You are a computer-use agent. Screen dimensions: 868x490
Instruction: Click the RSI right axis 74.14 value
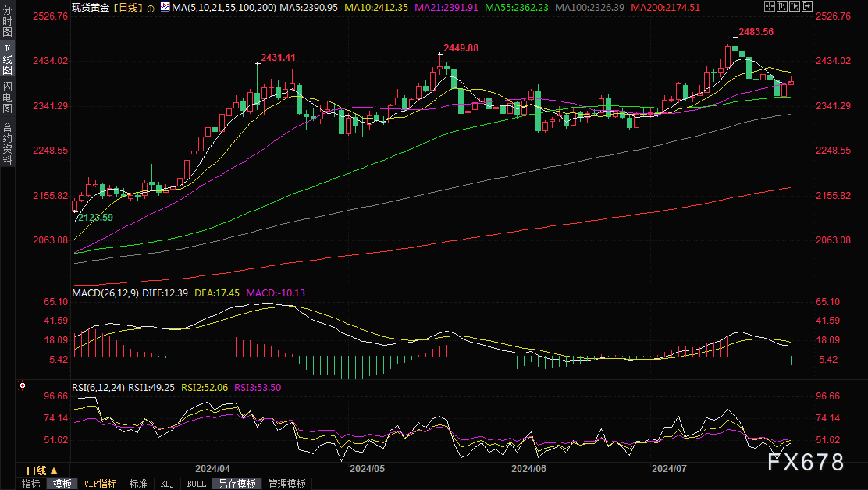827,418
